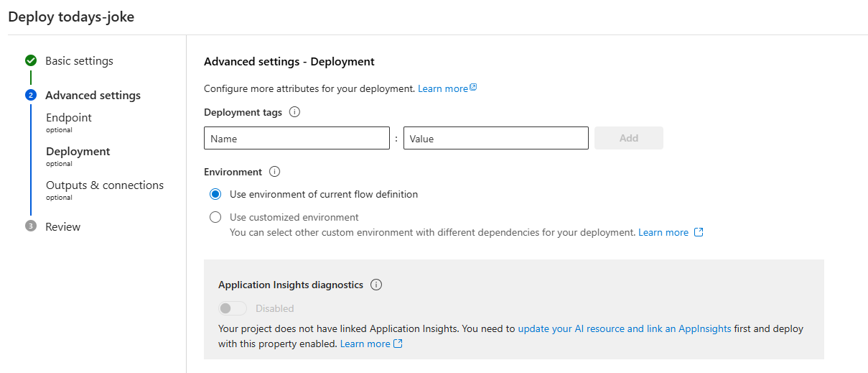The height and width of the screenshot is (373, 868).
Task: Open update your AI resource link
Action: click(624, 328)
